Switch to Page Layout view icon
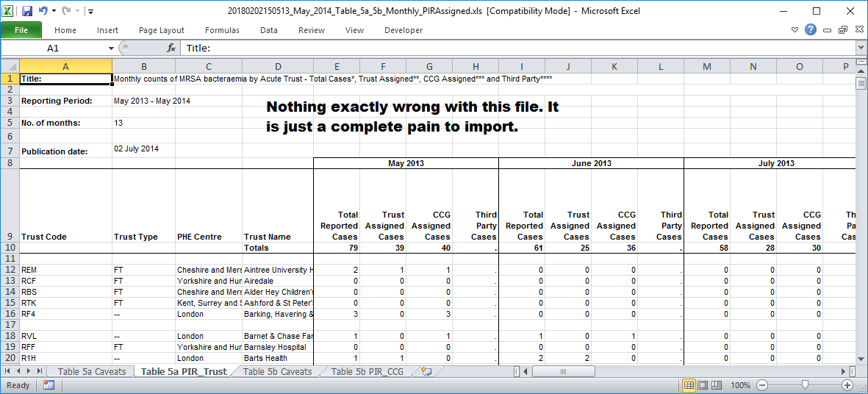This screenshot has width=868, height=394. pos(703,385)
